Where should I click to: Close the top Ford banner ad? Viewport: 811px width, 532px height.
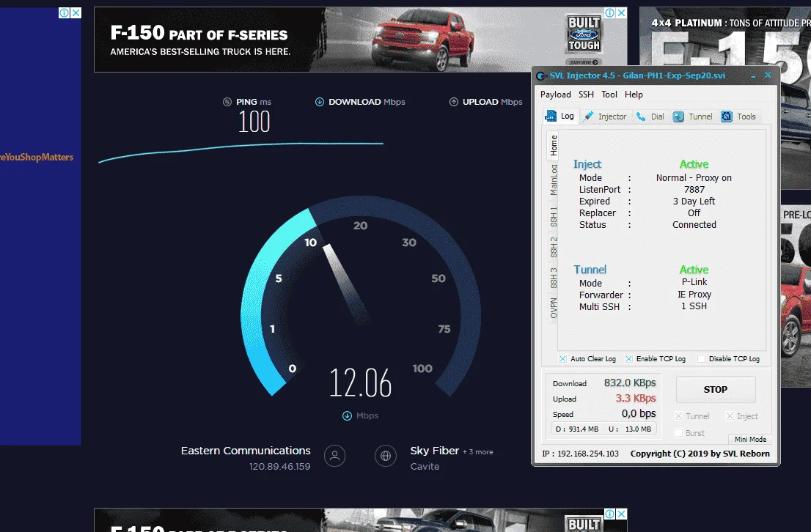pos(622,12)
